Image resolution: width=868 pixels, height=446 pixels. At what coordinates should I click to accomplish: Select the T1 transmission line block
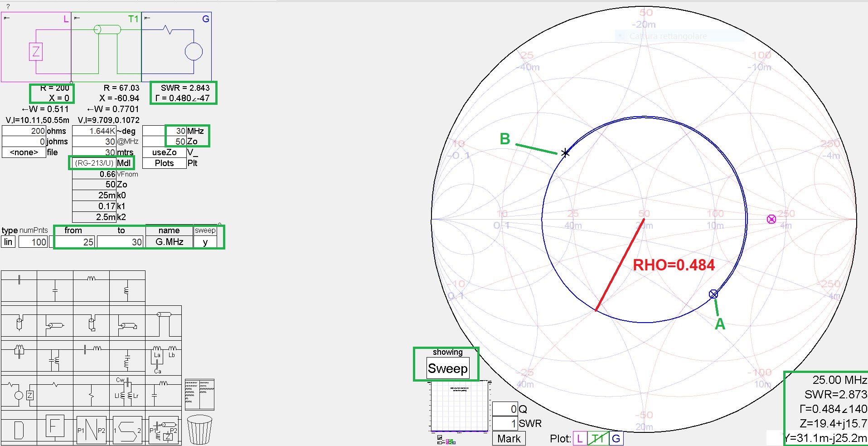[107, 47]
